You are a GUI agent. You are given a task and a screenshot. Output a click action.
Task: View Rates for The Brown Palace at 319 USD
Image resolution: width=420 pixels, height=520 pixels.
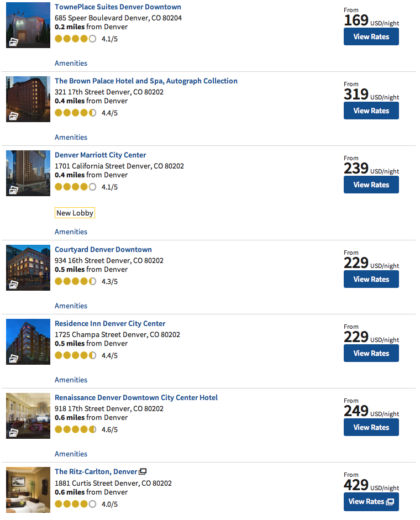(371, 111)
